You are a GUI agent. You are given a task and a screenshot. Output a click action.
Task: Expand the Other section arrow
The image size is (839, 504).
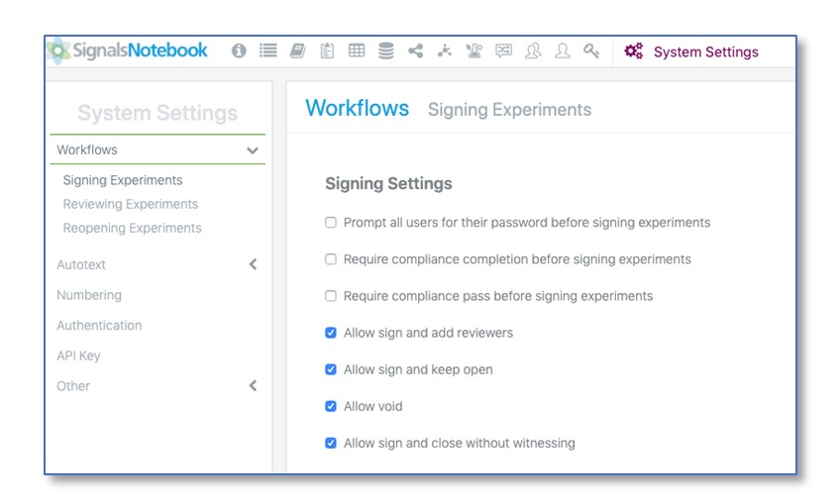[253, 386]
